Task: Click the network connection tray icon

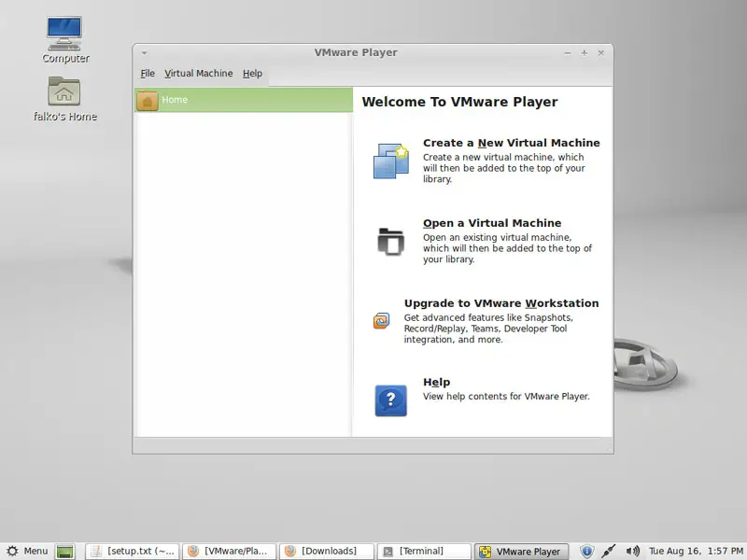Action: 609,552
